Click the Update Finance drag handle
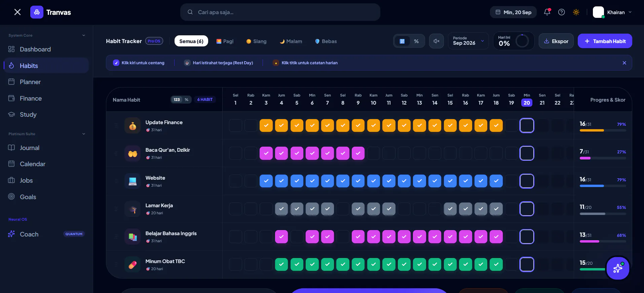 pyautogui.click(x=116, y=125)
